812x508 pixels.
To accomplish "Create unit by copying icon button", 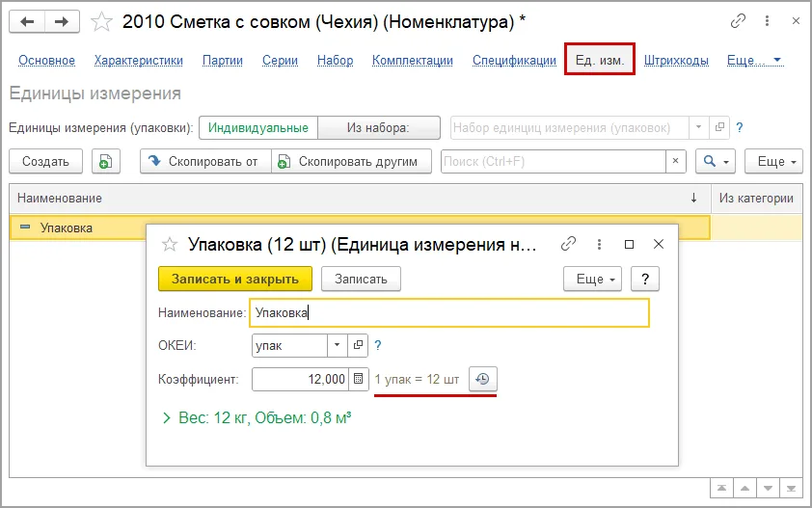I will pos(106,162).
